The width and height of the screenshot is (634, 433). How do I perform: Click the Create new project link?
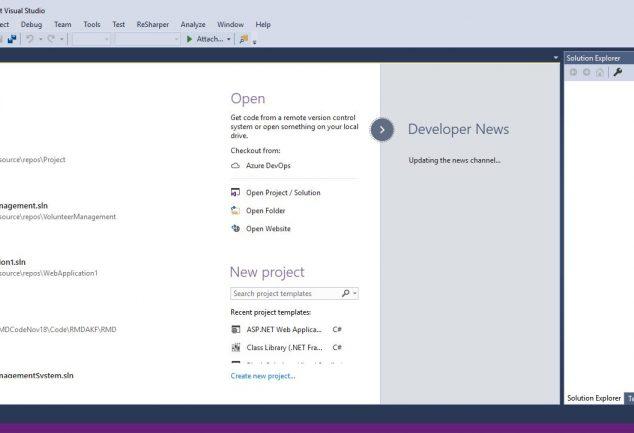pos(263,376)
